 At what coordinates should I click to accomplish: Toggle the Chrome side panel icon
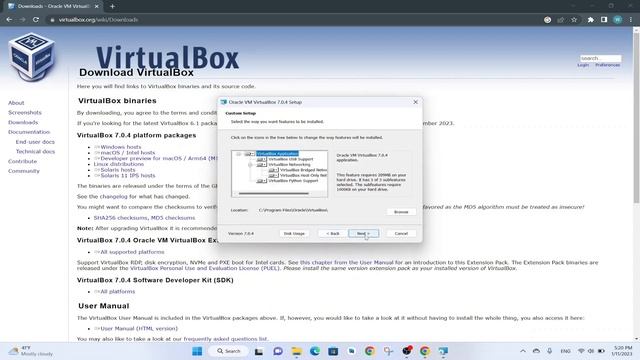[604, 20]
